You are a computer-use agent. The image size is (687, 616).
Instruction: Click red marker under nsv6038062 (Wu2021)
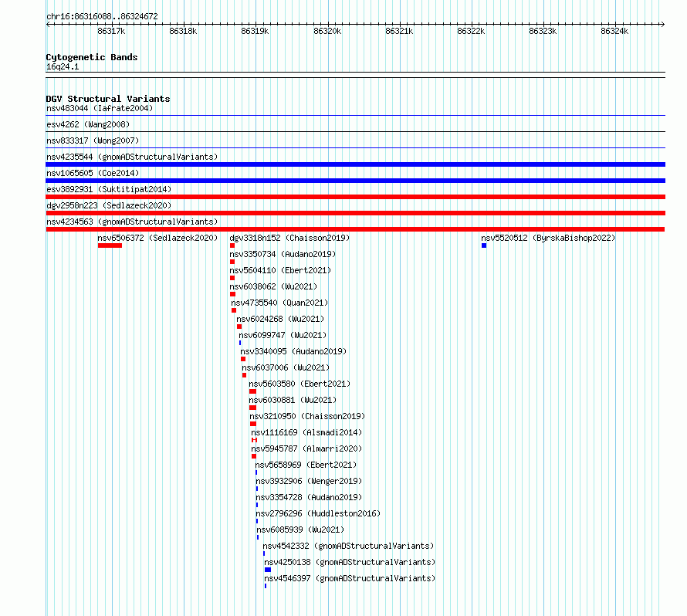[x=232, y=294]
